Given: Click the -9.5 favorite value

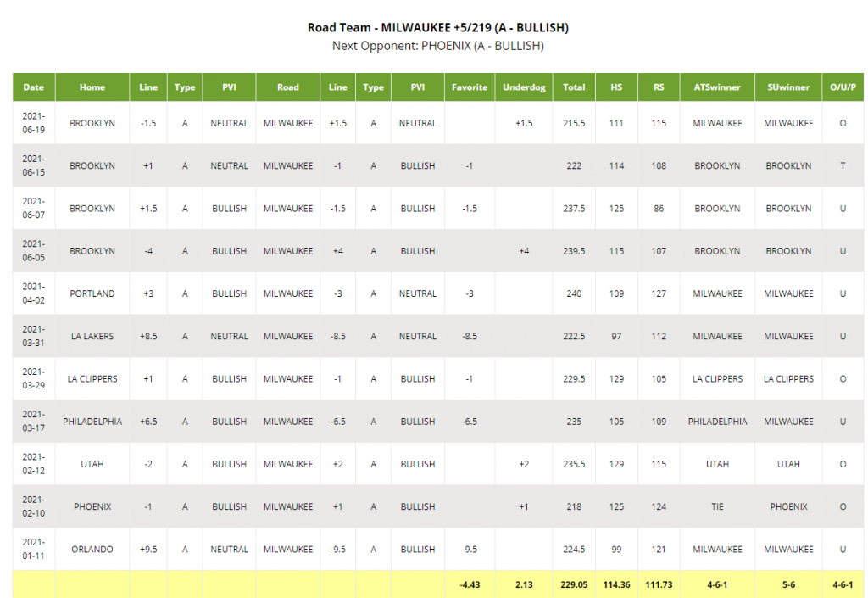Looking at the screenshot, I should point(470,550).
